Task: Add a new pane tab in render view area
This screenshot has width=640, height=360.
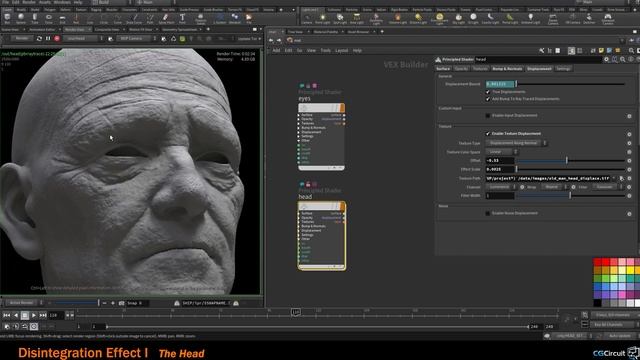Action: (208, 29)
